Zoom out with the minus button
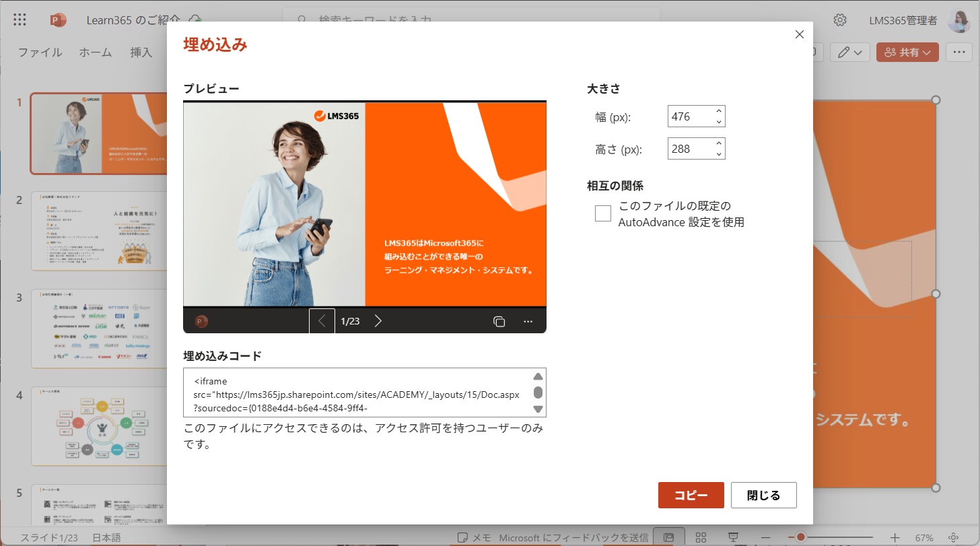This screenshot has height=546, width=980. (x=767, y=537)
